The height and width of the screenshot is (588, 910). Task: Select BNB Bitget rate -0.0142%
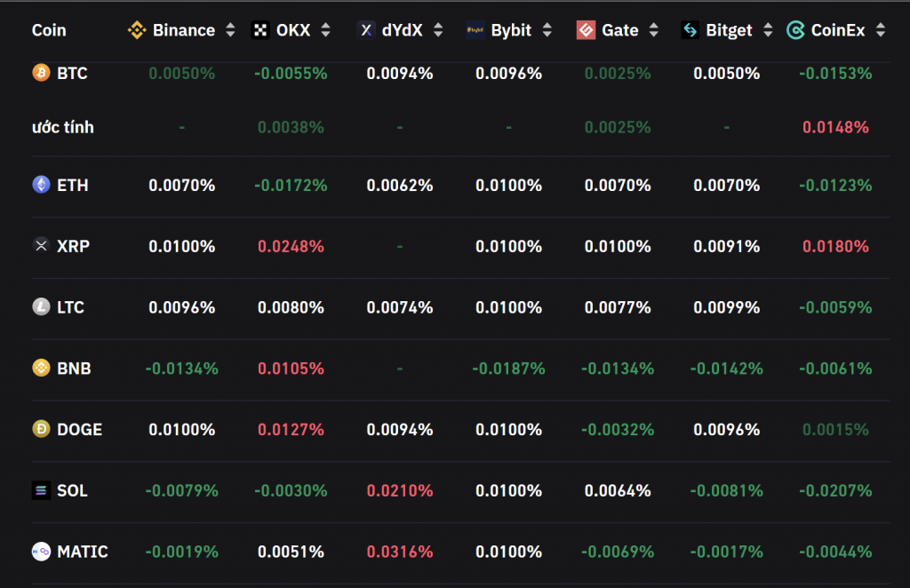click(727, 369)
